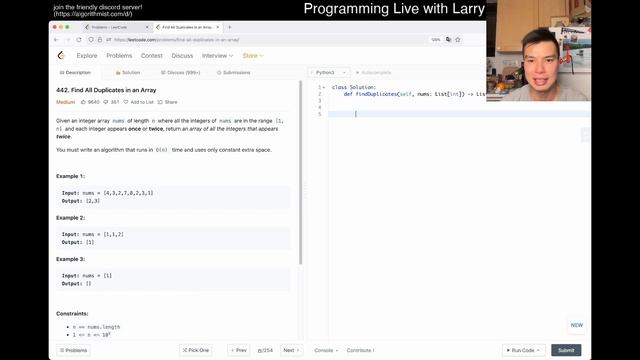The height and width of the screenshot is (360, 640).
Task: Submit the solution with the Submit button
Action: [x=566, y=350]
